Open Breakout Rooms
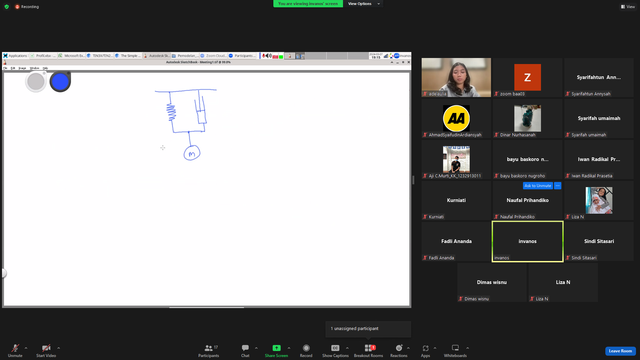640x360 pixels. click(x=369, y=350)
